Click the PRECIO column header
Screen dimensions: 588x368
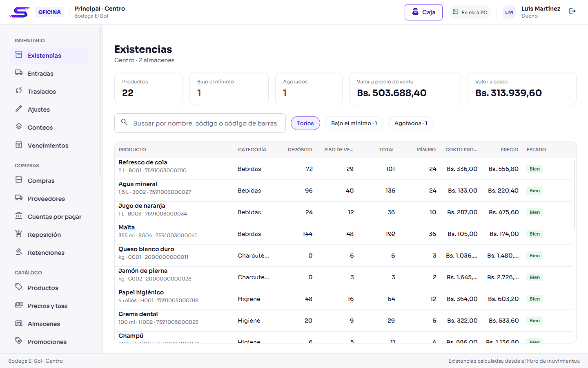[509, 150]
